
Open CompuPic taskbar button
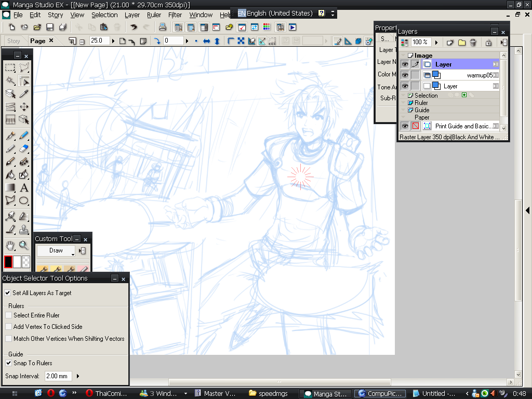click(x=380, y=394)
